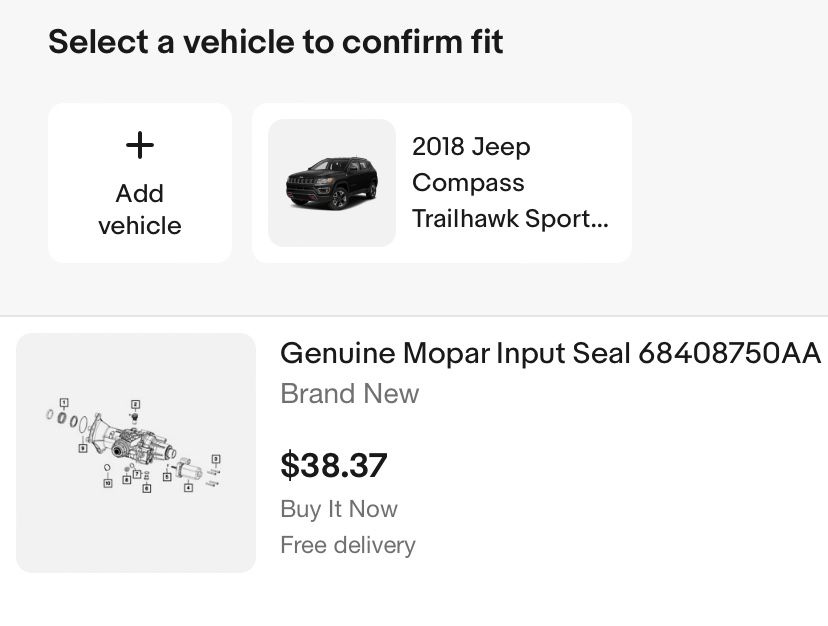Click the "Brand New" condition label
The width and height of the screenshot is (828, 626).
(349, 393)
